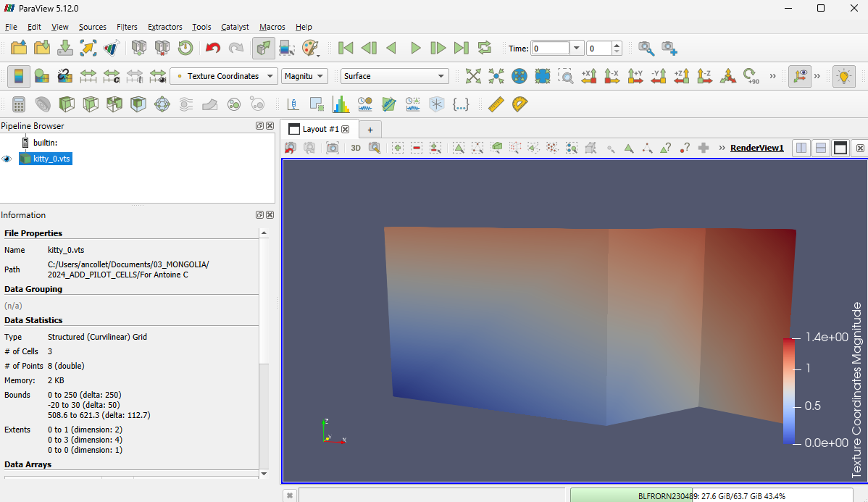This screenshot has height=502, width=868.
Task: Toggle the orientation axes visibility
Action: click(x=800, y=76)
